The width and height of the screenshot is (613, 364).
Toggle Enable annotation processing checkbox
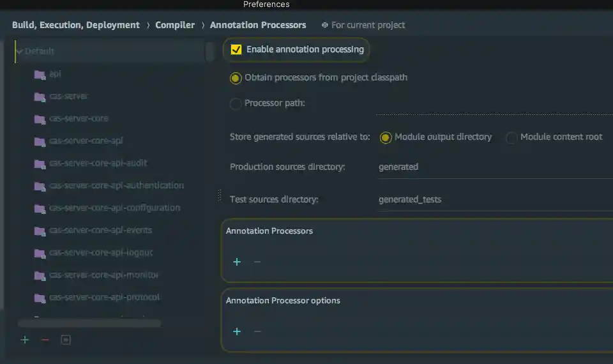(236, 49)
